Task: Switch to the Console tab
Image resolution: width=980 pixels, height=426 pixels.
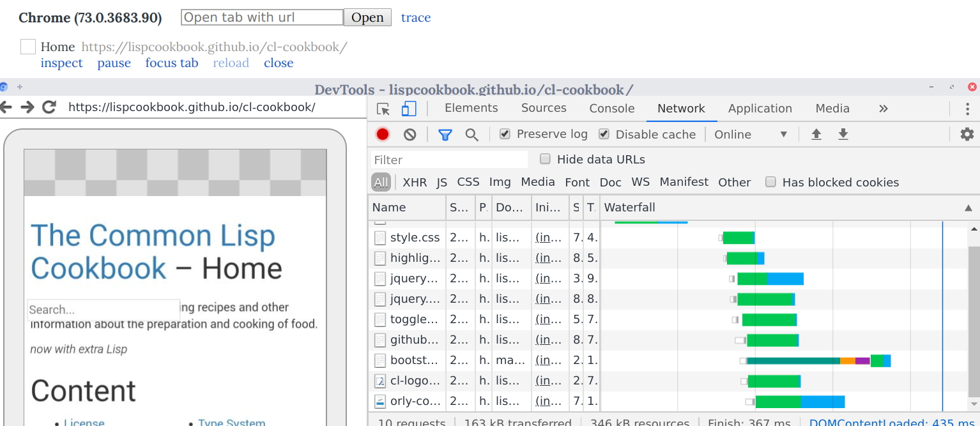Action: pos(612,109)
